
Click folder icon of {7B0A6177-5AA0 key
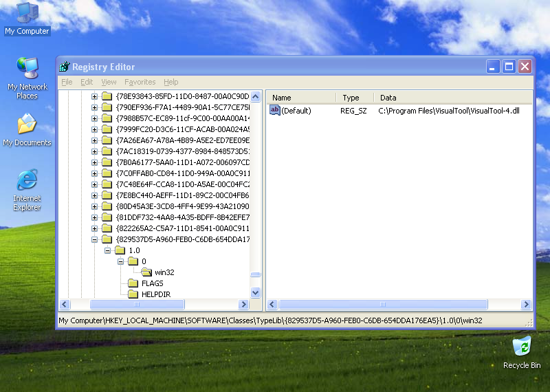click(x=107, y=162)
